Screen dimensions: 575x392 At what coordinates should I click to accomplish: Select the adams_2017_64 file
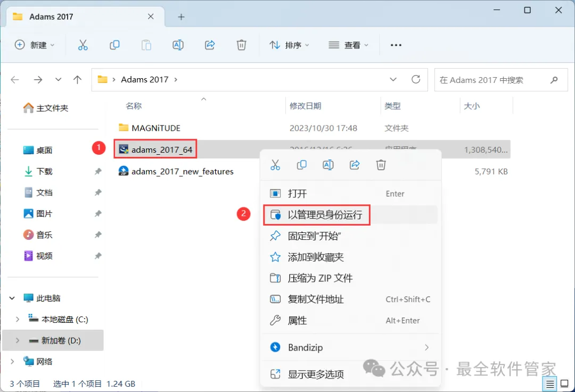pyautogui.click(x=155, y=149)
